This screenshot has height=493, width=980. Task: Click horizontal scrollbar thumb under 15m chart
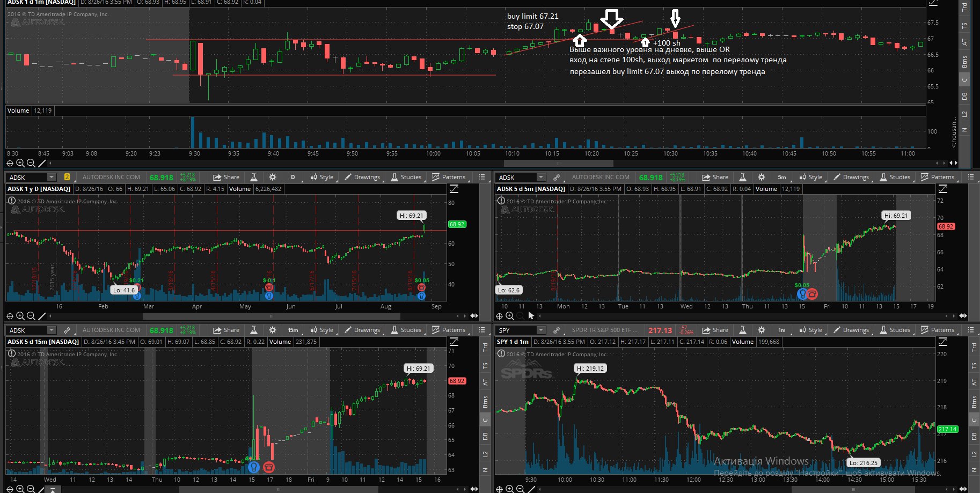point(279,489)
